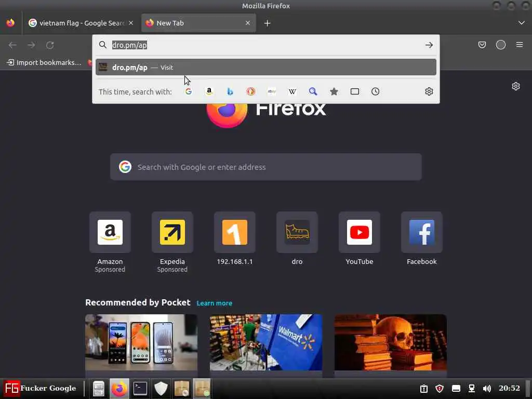The image size is (532, 399).
Task: Open the Pocket story with skull image
Action: click(x=391, y=343)
